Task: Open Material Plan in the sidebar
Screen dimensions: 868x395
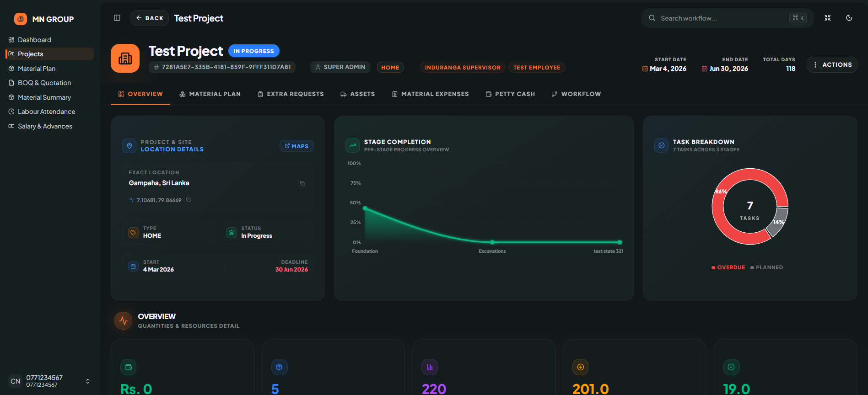Action: 49,69
